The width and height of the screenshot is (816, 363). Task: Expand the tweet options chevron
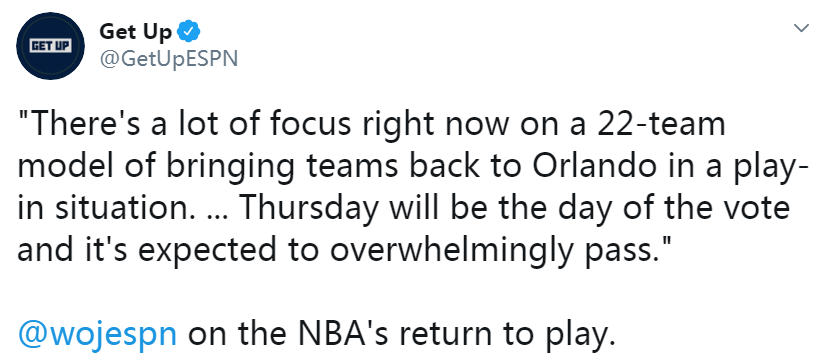coord(801,28)
